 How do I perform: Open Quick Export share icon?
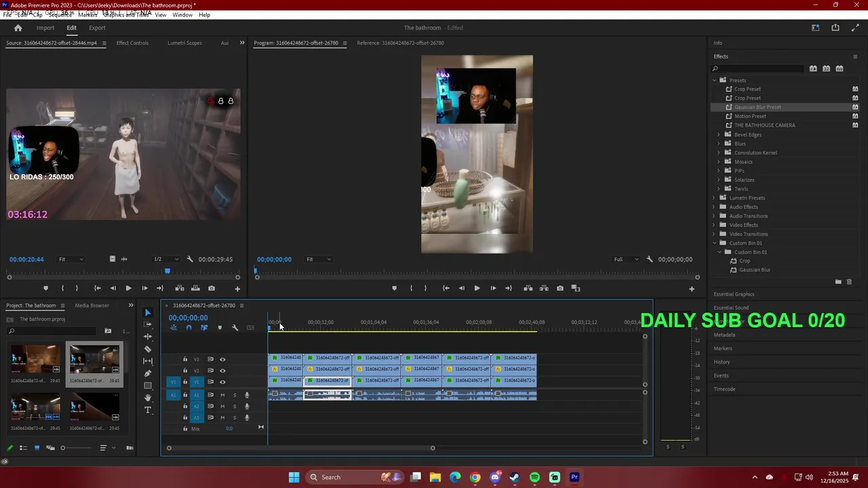(835, 28)
